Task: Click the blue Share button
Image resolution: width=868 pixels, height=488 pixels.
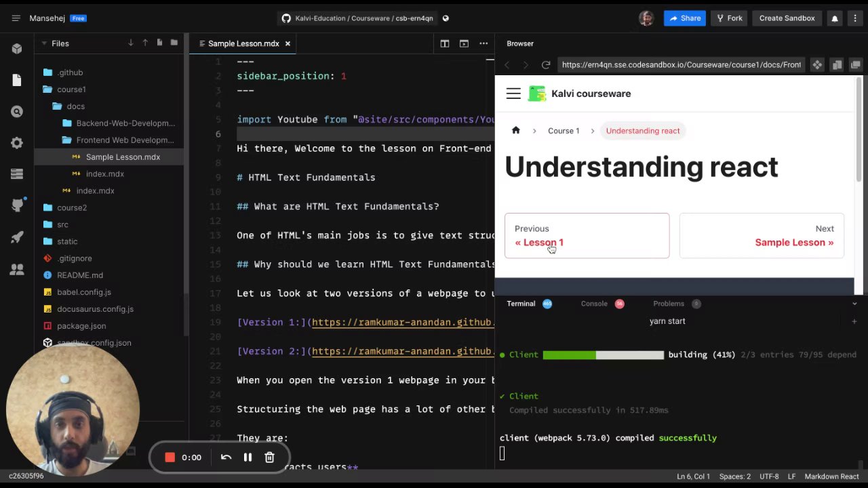Action: coord(685,18)
